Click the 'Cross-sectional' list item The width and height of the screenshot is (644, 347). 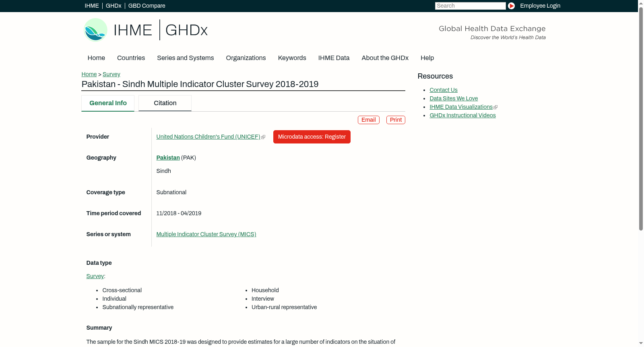(122, 290)
